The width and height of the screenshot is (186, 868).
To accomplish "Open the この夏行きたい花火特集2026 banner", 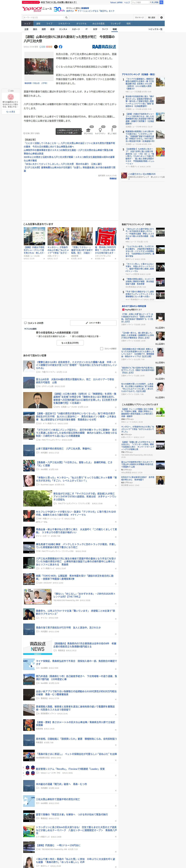I will [143, 176].
